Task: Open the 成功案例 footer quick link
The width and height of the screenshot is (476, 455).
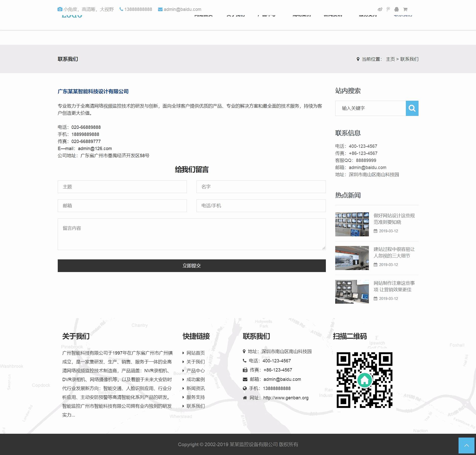Action: pyautogui.click(x=195, y=380)
